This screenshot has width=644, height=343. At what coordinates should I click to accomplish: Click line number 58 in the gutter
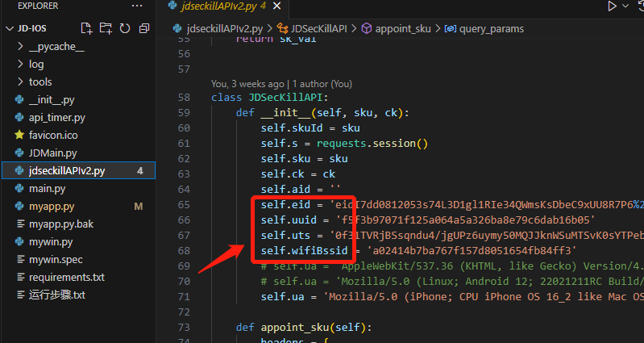[184, 97]
